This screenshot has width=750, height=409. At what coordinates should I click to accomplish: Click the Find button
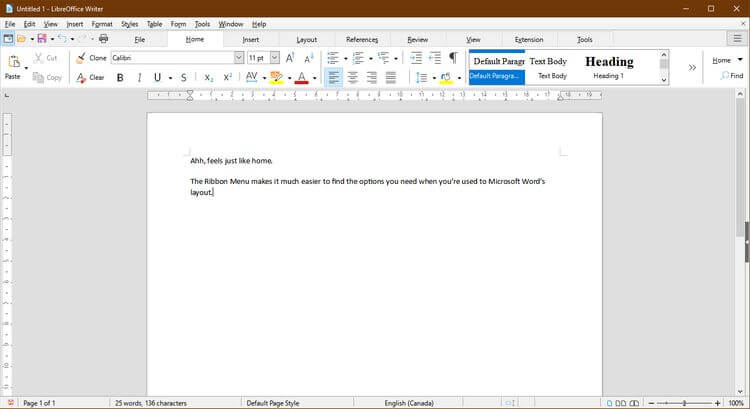[x=732, y=76]
